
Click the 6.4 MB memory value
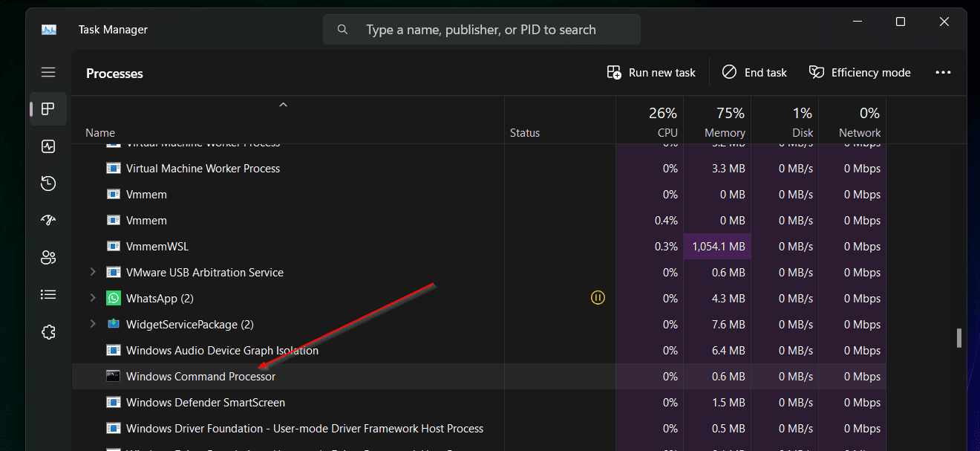727,350
